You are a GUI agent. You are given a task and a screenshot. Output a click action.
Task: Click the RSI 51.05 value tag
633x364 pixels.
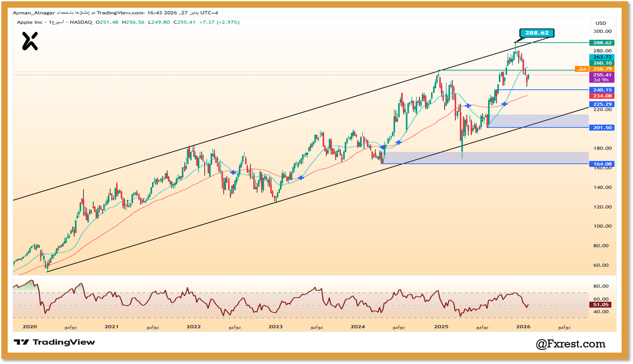tap(601, 305)
